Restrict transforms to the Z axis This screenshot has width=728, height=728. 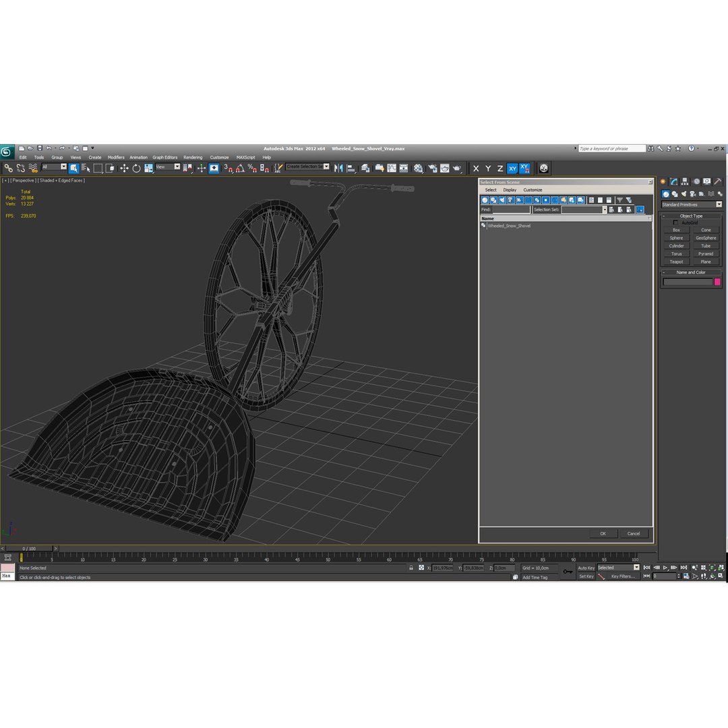[x=500, y=169]
